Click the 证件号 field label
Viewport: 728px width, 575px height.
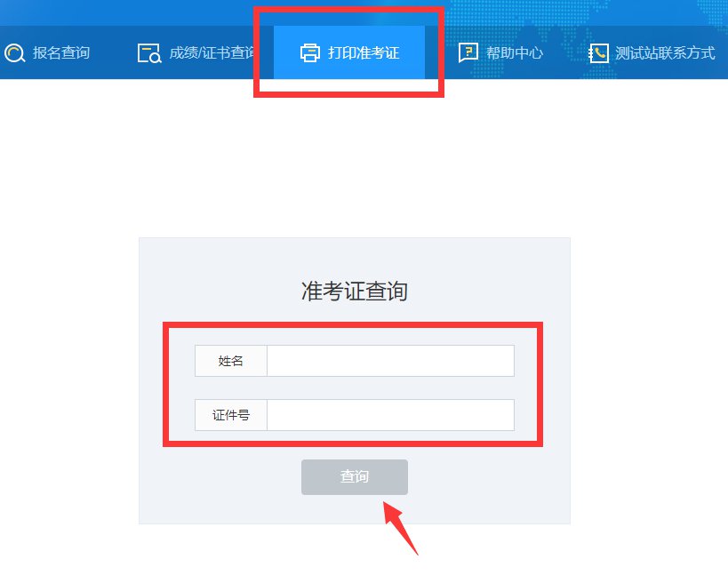click(231, 415)
